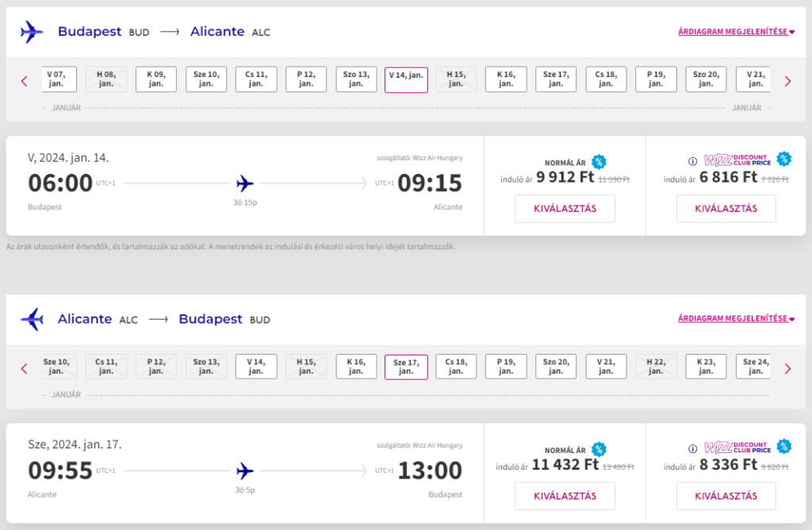Show next outbound dates with right arrow
The width and height of the screenshot is (812, 530).
(787, 82)
